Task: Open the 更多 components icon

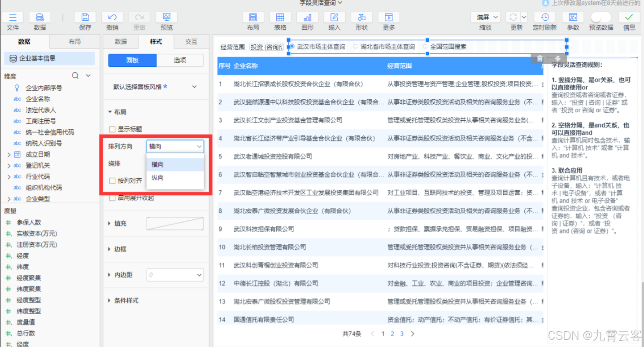Action: click(389, 18)
